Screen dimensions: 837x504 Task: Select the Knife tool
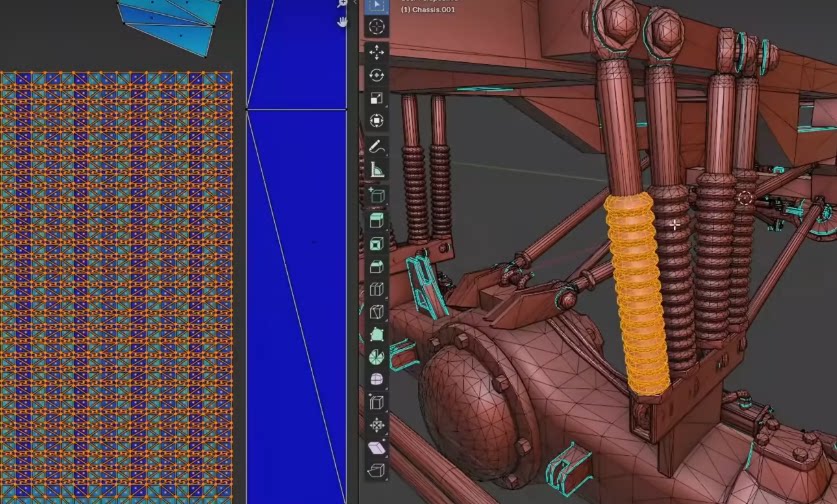point(376,312)
